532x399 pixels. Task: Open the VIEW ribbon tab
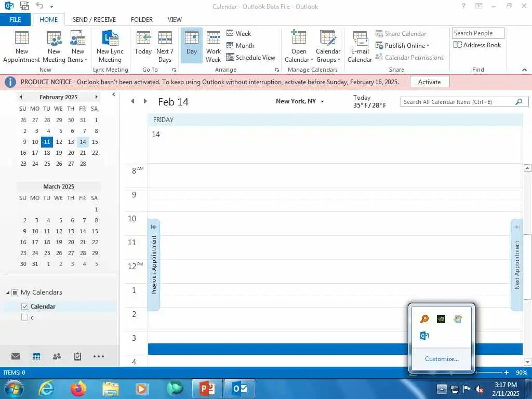pos(175,20)
